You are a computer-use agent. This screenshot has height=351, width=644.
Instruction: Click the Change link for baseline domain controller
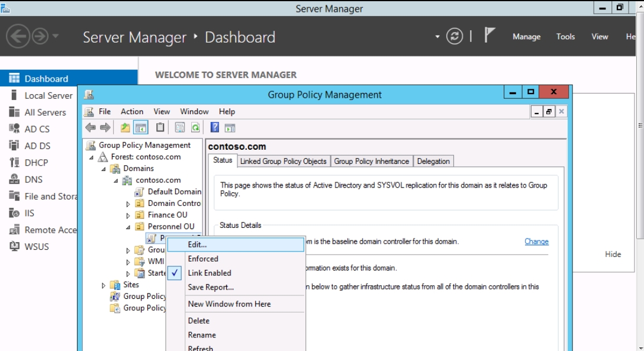pyautogui.click(x=536, y=241)
